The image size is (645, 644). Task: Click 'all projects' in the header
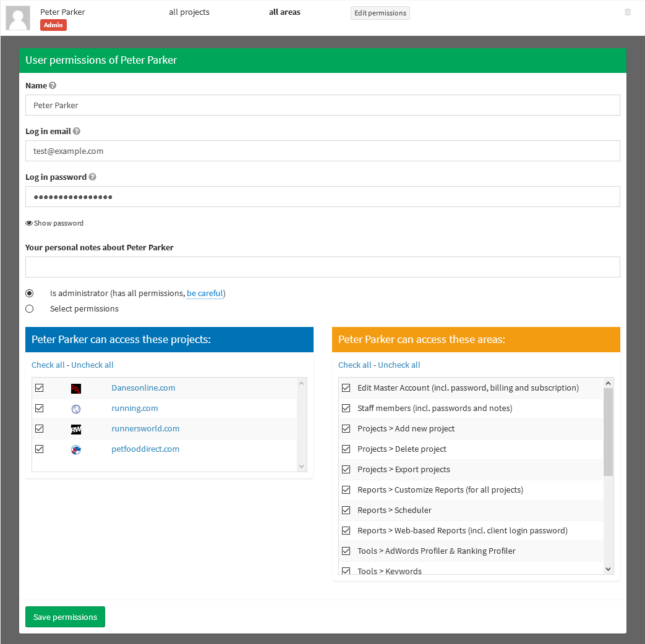(x=189, y=12)
